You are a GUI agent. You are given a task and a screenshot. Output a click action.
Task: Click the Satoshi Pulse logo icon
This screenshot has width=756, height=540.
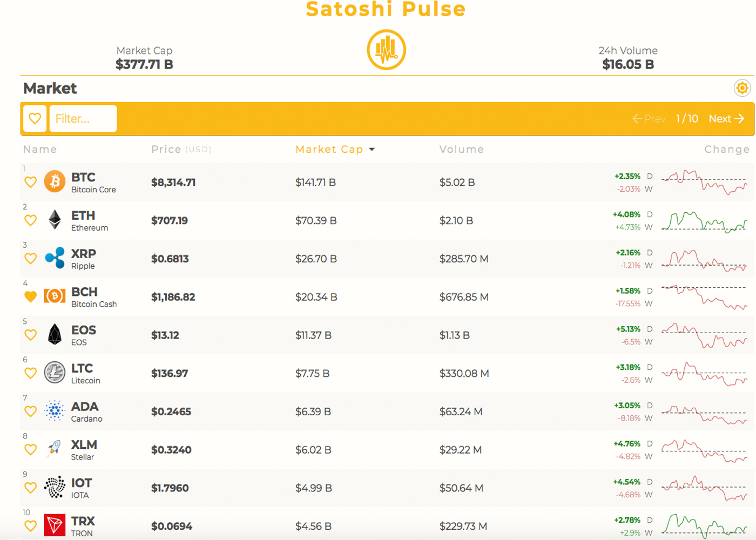(x=386, y=50)
